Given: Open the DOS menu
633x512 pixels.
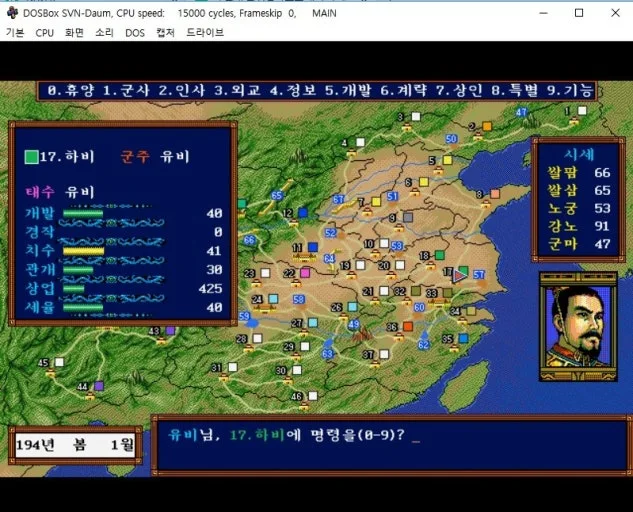Looking at the screenshot, I should pos(135,33).
